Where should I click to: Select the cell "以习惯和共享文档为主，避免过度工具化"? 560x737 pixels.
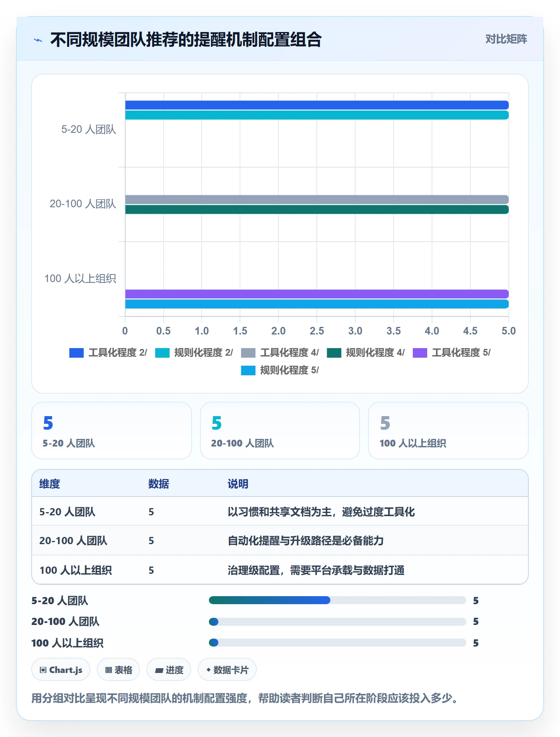[x=321, y=512]
